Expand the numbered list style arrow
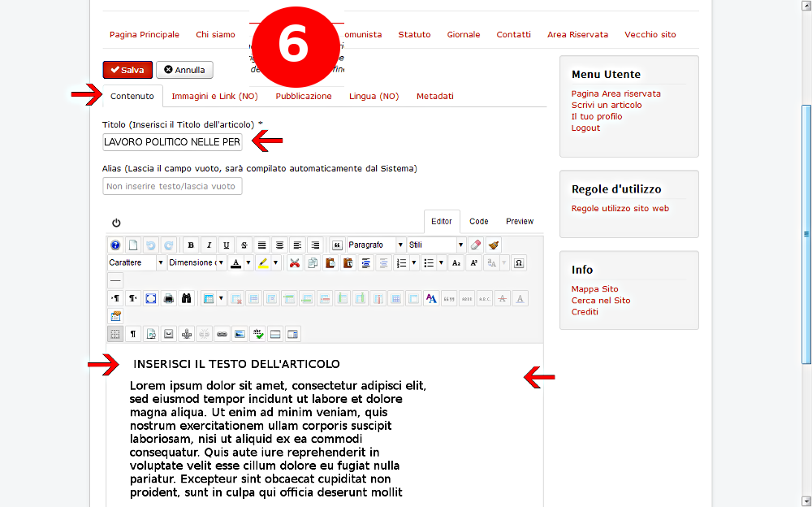 pos(414,262)
